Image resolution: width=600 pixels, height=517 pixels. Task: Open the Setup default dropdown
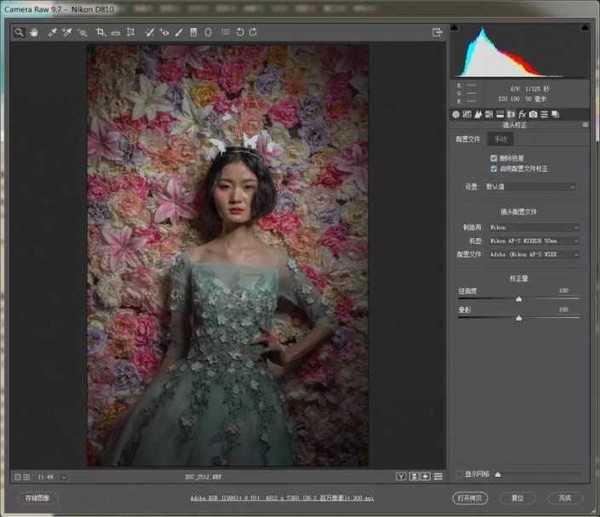tap(531, 186)
